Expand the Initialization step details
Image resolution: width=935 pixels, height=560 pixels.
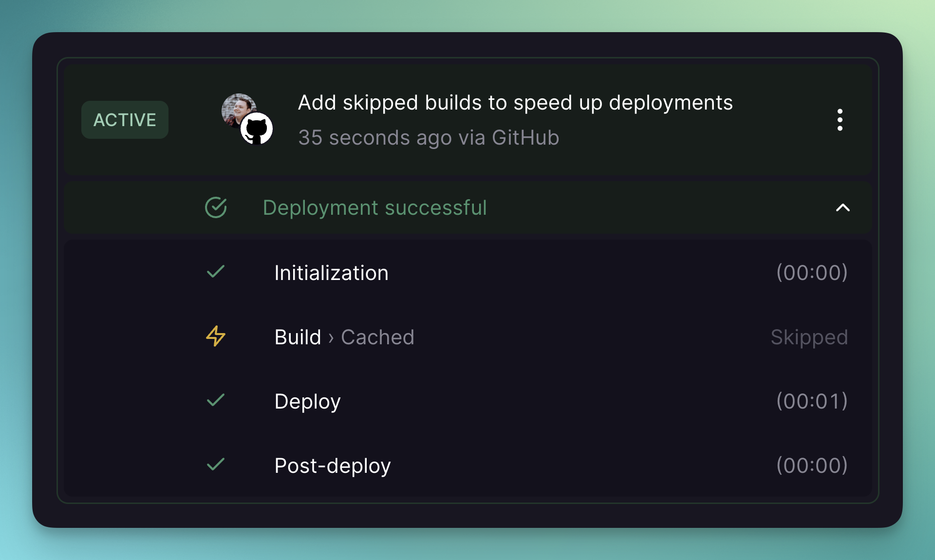tap(331, 273)
